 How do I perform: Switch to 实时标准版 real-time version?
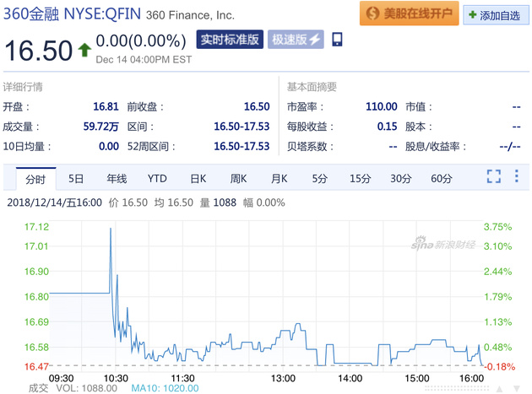[x=230, y=40]
